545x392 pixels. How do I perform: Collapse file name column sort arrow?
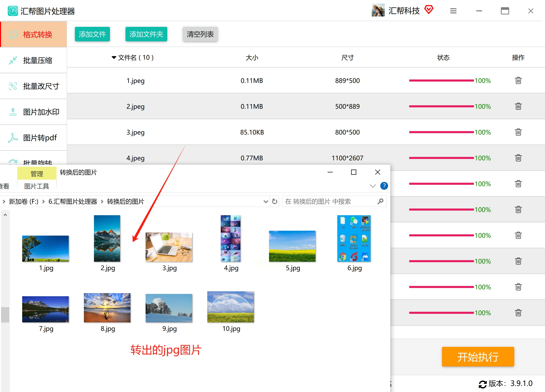(x=114, y=58)
